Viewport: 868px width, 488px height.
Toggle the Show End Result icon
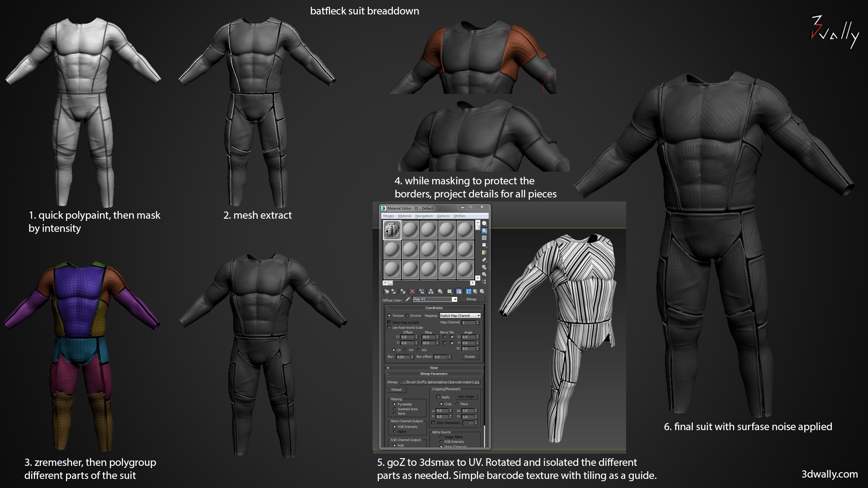point(468,291)
